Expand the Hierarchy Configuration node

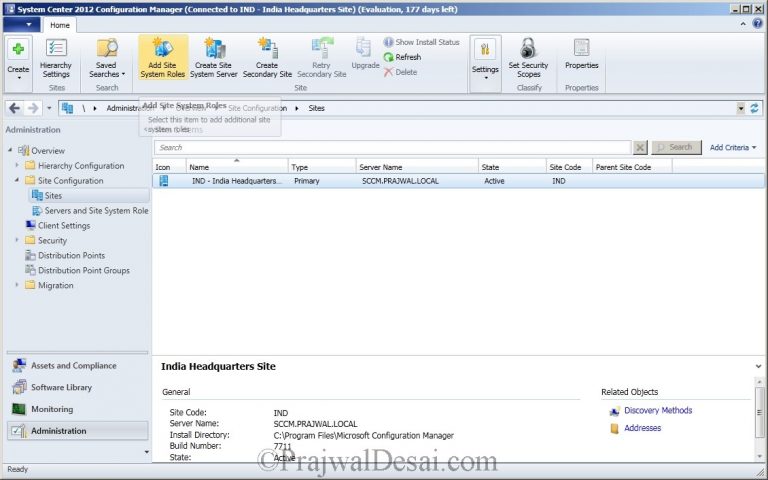17,166
